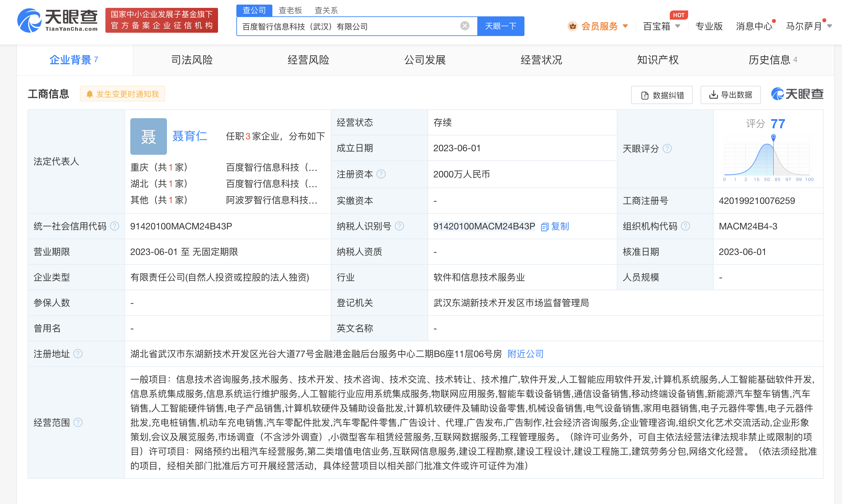Image resolution: width=842 pixels, height=504 pixels.
Task: Click 导出数据 button
Action: tap(731, 95)
